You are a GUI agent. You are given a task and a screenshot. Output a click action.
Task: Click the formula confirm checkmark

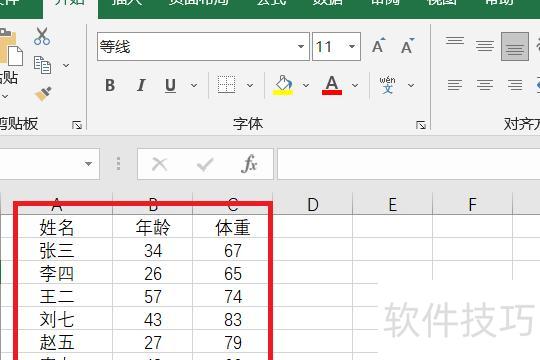205,164
